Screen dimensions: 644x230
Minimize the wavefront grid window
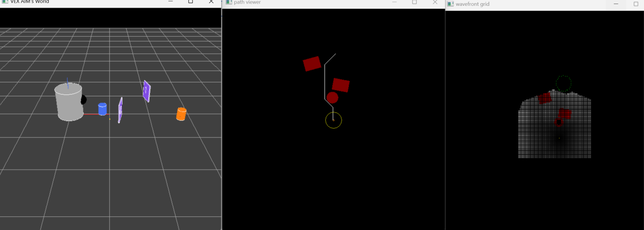pos(616,4)
